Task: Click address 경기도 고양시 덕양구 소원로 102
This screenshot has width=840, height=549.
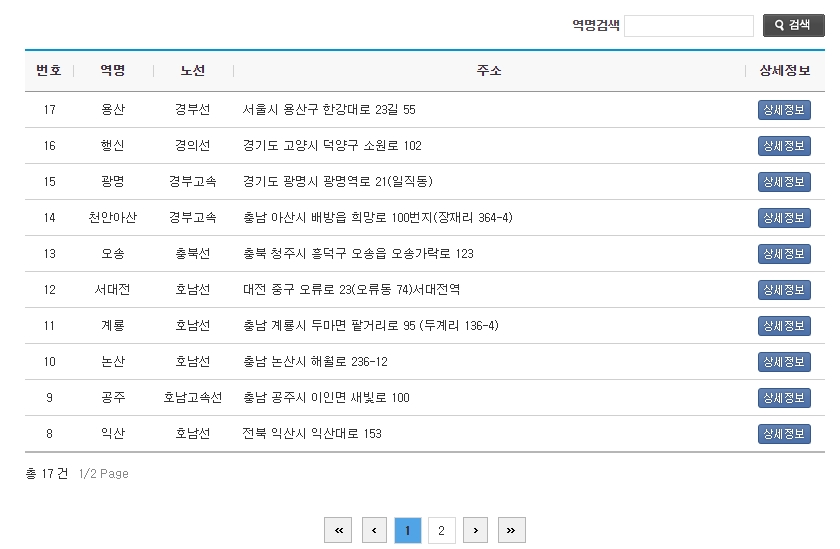Action: (332, 145)
